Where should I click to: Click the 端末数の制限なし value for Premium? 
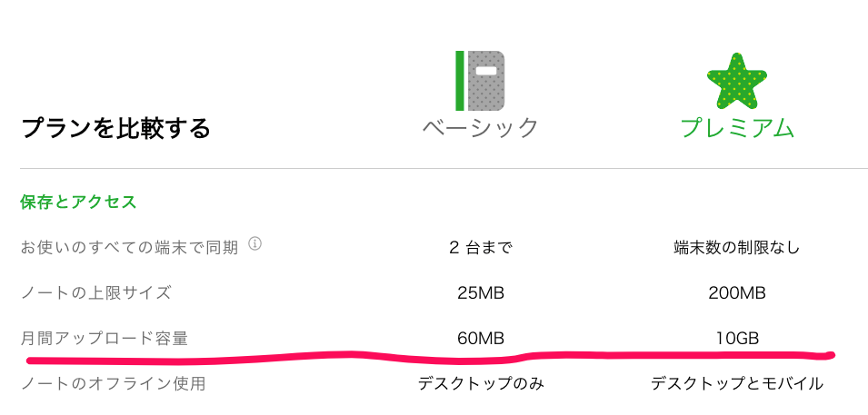click(737, 247)
